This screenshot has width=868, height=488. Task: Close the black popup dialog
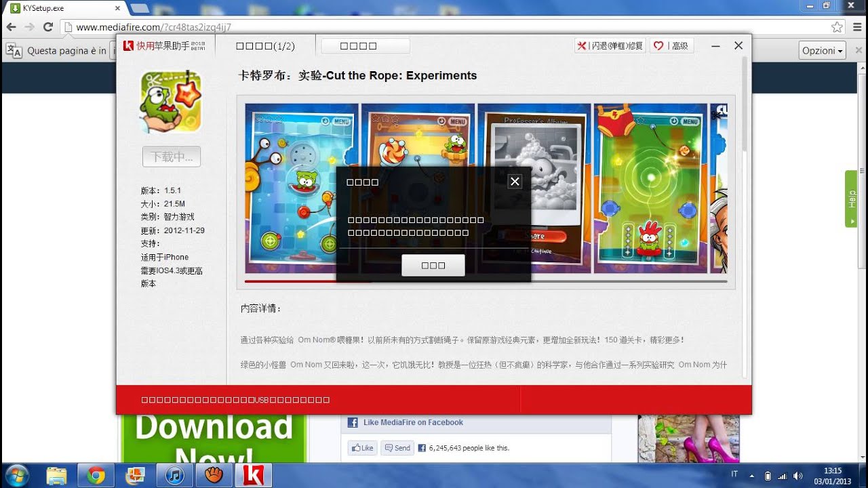point(515,181)
